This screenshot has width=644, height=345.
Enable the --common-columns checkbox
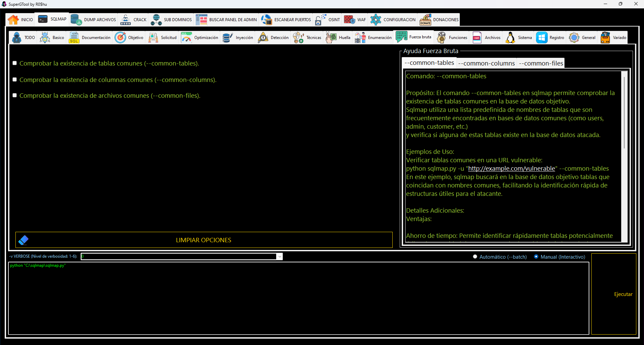click(x=15, y=80)
